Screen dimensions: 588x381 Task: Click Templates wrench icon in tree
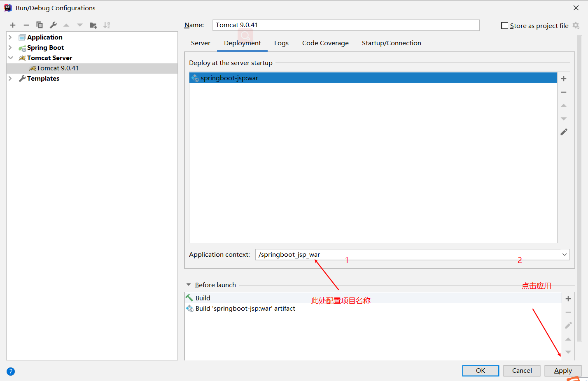point(22,79)
